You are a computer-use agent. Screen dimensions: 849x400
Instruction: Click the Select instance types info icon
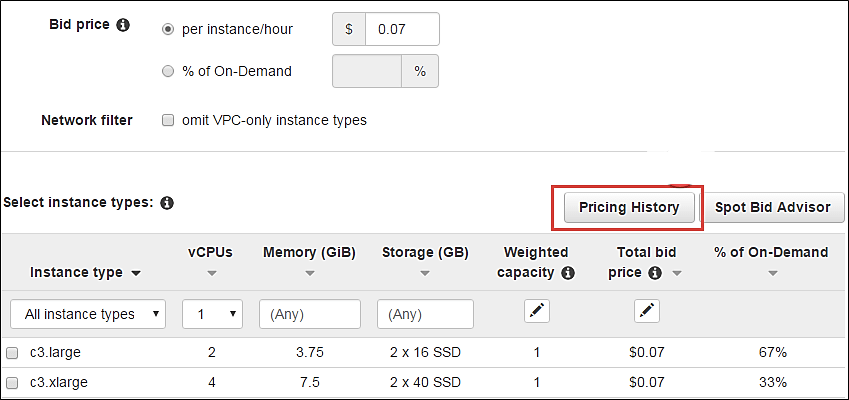167,202
